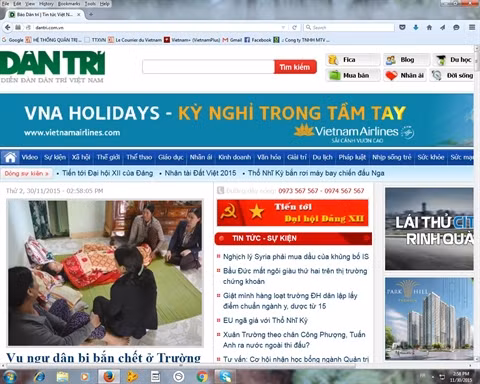The height and width of the screenshot is (384, 480).
Task: Open the Park Hill apartment advertisement
Action: click(429, 319)
